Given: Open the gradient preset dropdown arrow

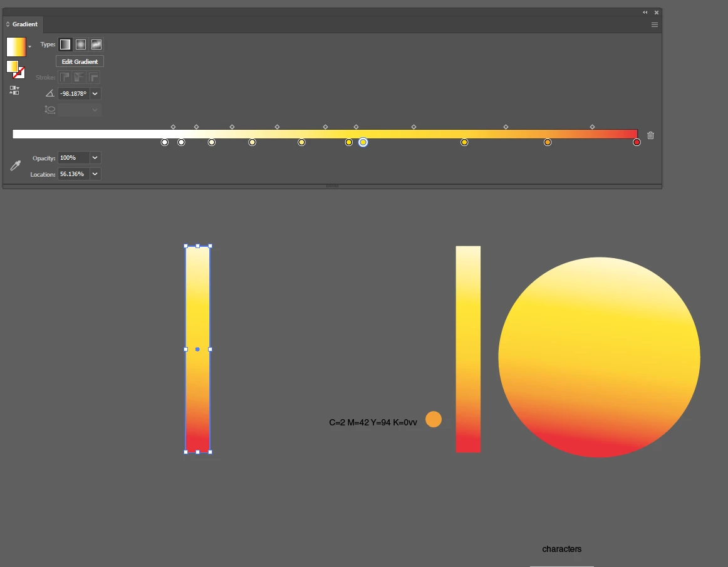Looking at the screenshot, I should click(29, 47).
